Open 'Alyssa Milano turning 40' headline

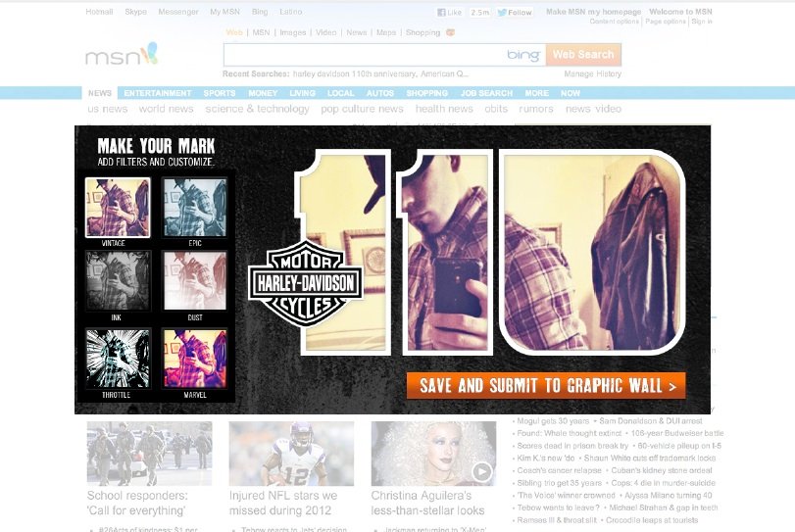(669, 496)
